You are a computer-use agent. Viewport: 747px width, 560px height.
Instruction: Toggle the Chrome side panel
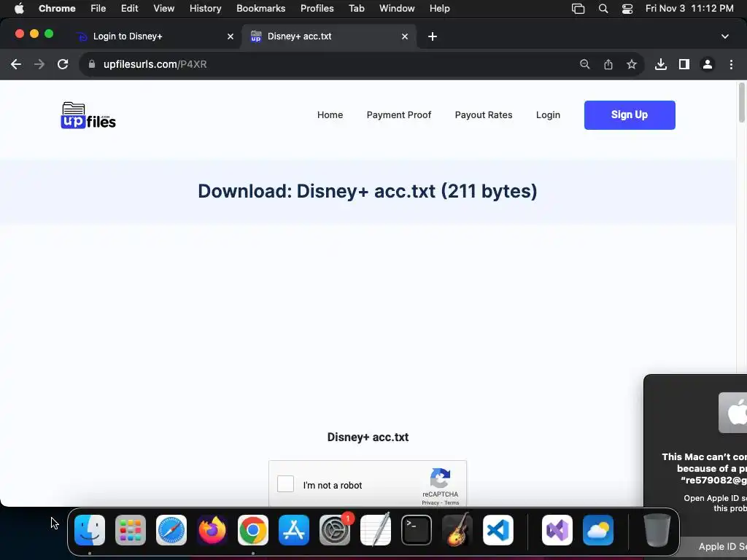tap(684, 64)
